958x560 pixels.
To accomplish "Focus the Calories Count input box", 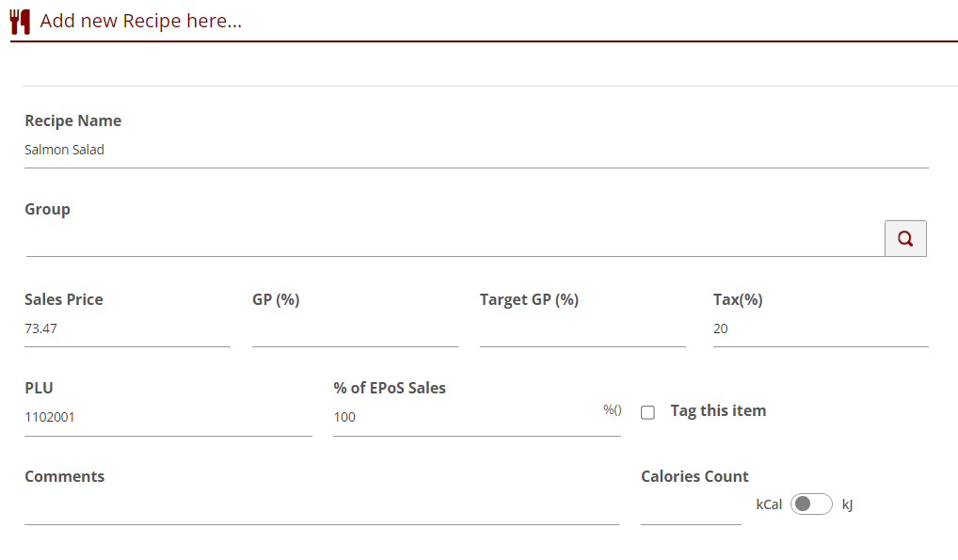I will tap(691, 507).
